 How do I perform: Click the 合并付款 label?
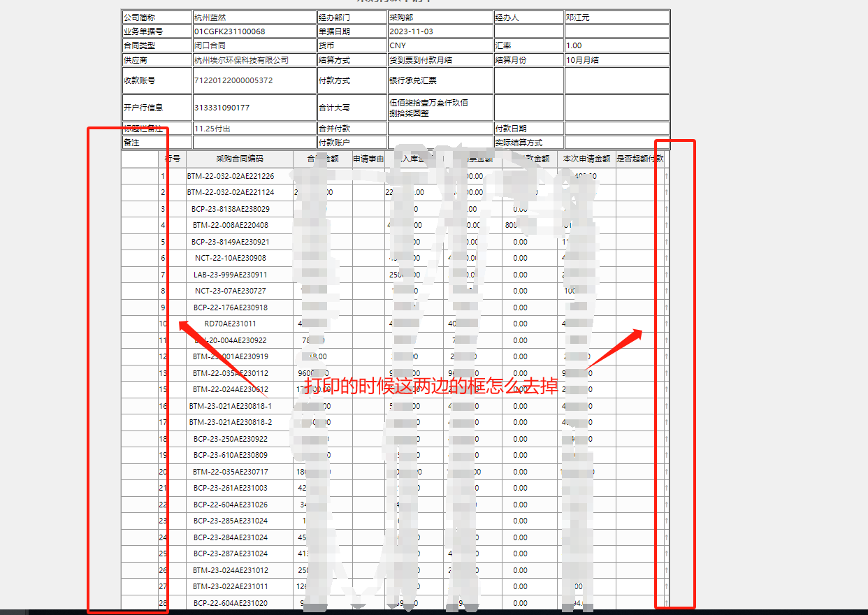335,129
